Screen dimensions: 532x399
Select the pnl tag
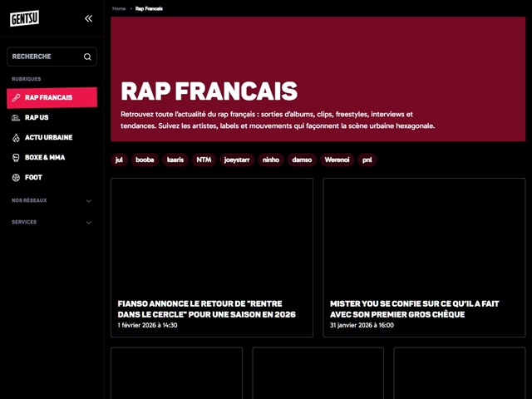[x=367, y=160]
